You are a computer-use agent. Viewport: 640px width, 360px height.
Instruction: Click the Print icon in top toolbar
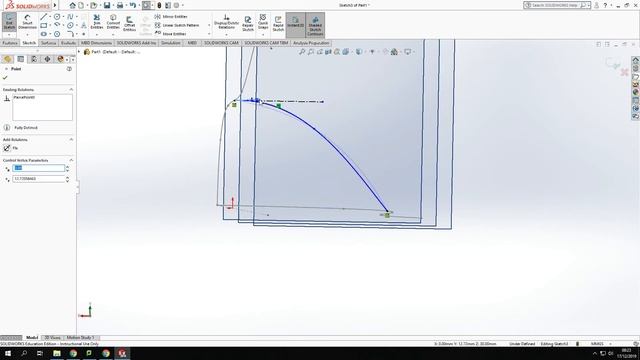120,5
